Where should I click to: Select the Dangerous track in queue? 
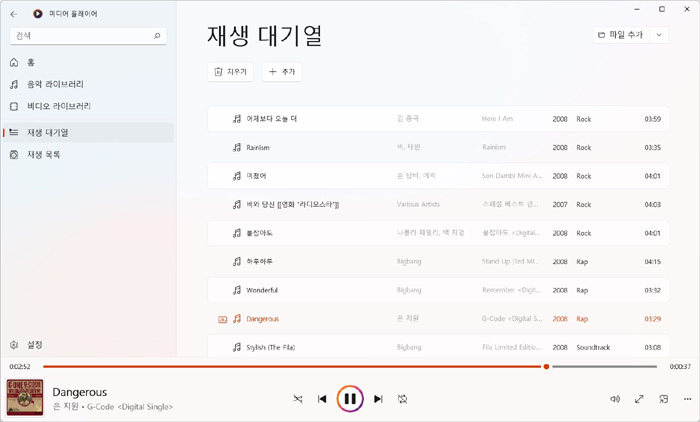[x=438, y=319]
